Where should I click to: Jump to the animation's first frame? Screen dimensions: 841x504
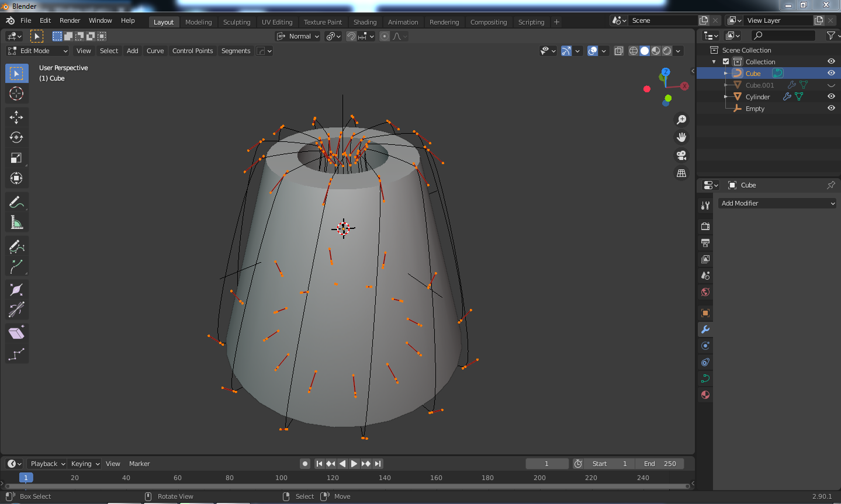click(319, 464)
